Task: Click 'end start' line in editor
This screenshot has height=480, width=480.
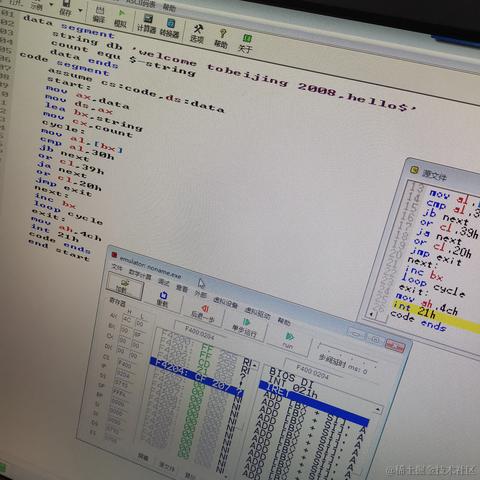Action: tap(59, 250)
